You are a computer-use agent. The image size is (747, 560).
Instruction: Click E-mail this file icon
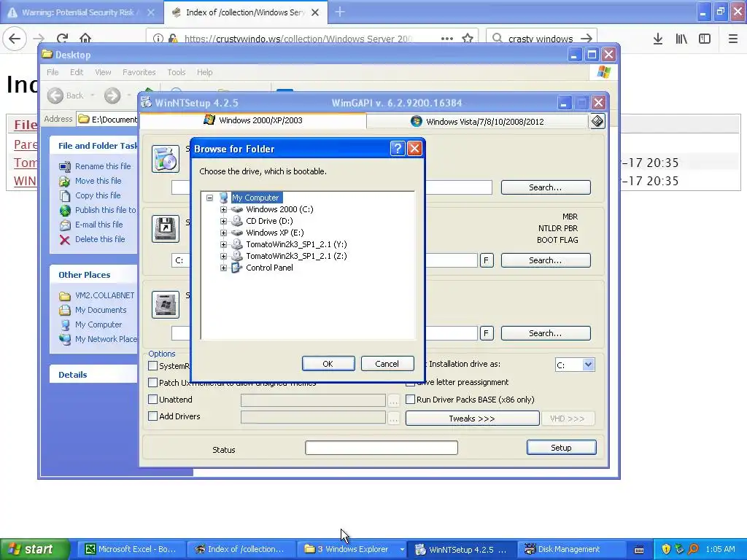tap(65, 225)
